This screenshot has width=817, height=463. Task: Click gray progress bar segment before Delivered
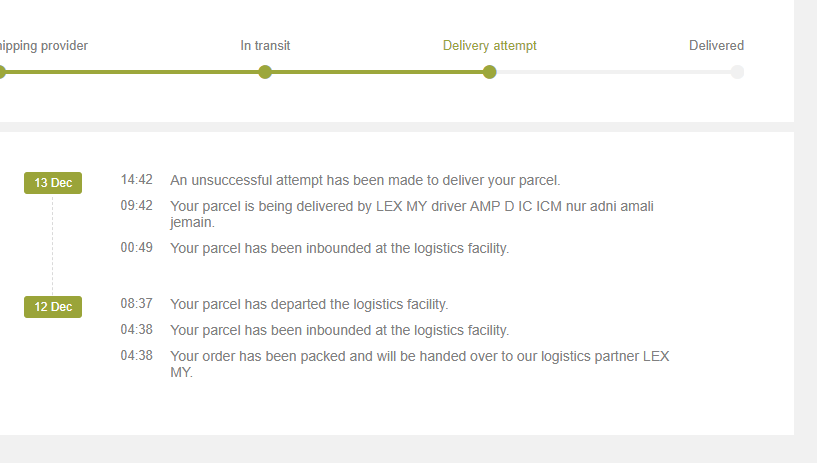613,72
